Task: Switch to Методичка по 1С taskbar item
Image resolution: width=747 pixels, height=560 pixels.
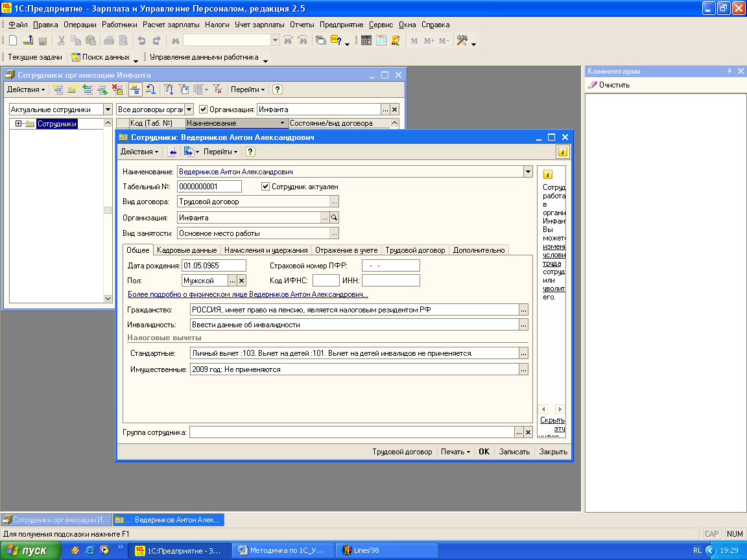Action: click(282, 550)
